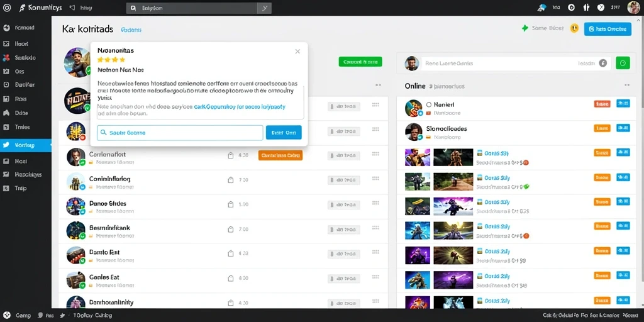This screenshot has width=644, height=322.
Task: Click the green star Some Bloet item
Action: 543,28
